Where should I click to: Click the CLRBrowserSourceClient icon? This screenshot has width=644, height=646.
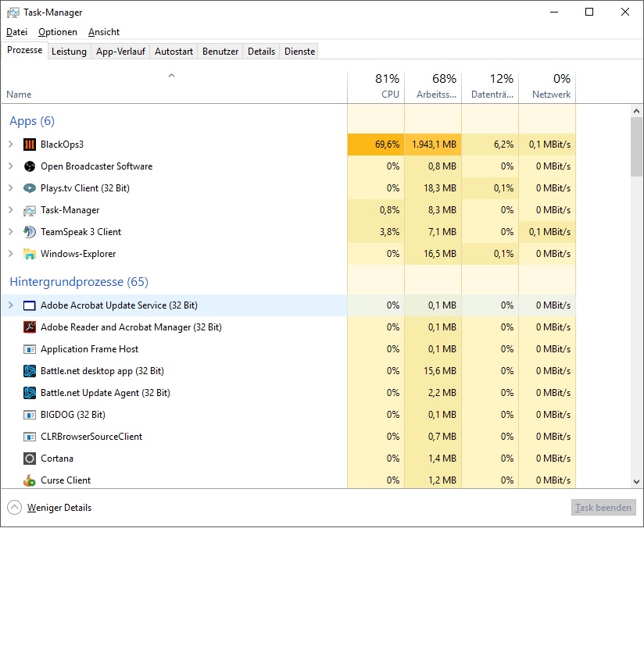click(x=29, y=437)
